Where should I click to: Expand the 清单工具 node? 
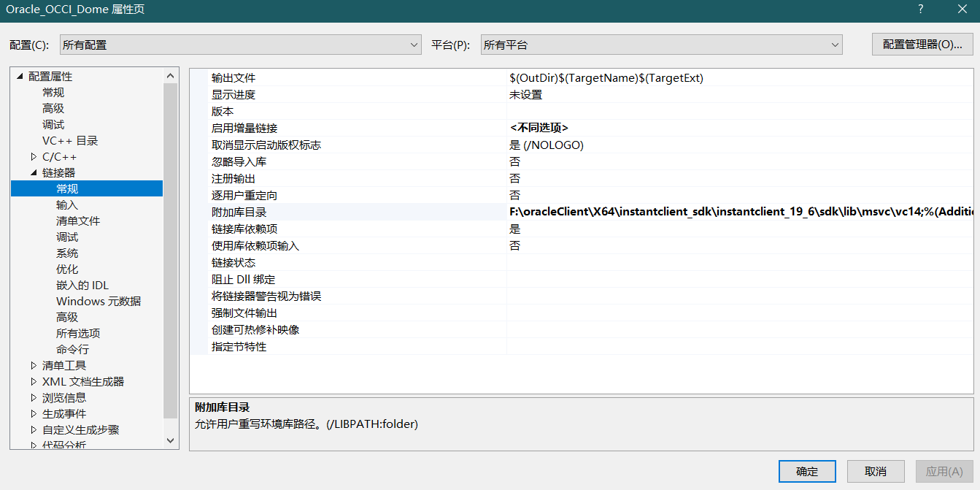click(x=33, y=365)
